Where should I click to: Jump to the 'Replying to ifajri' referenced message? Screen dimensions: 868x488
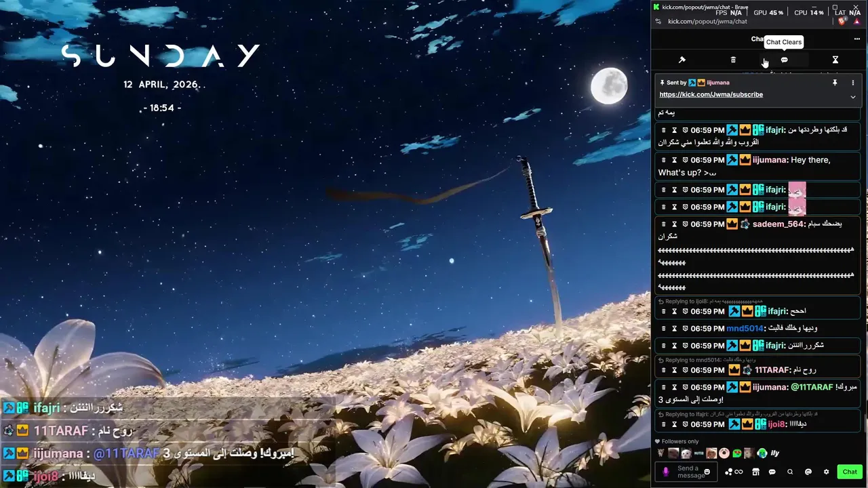tap(738, 414)
